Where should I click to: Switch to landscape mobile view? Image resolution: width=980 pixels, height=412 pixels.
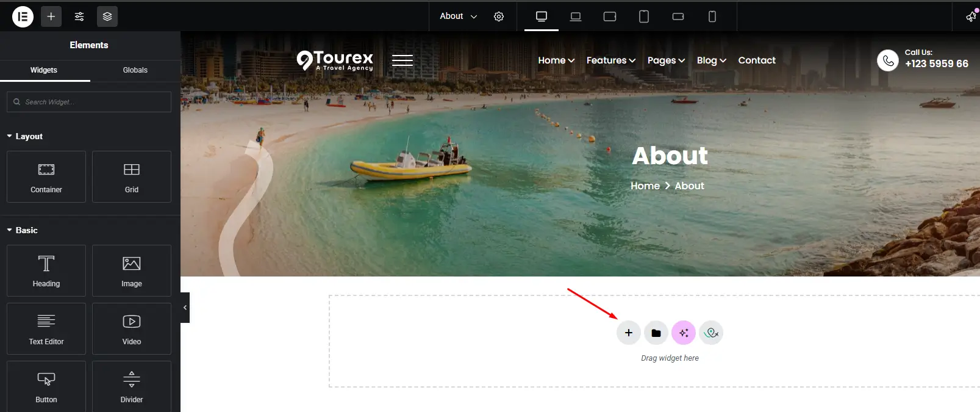(678, 16)
